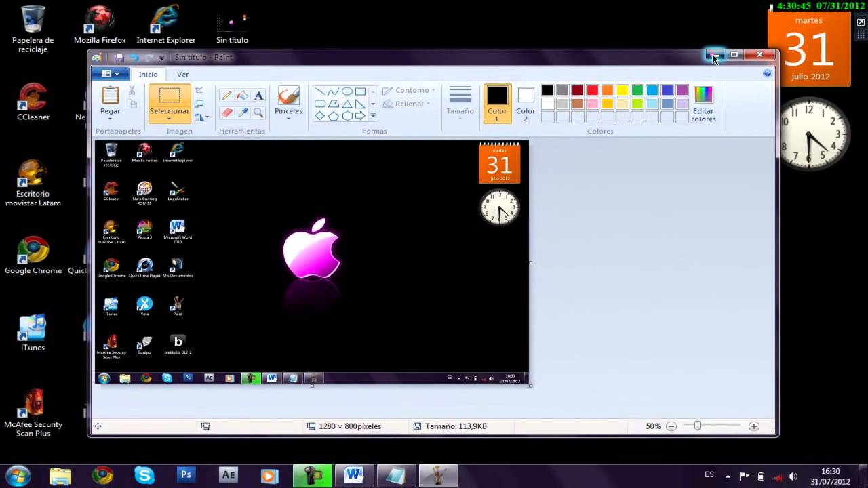Image resolution: width=868 pixels, height=488 pixels.
Task: Expand the Seleccionar dropdown arrow
Action: (170, 119)
